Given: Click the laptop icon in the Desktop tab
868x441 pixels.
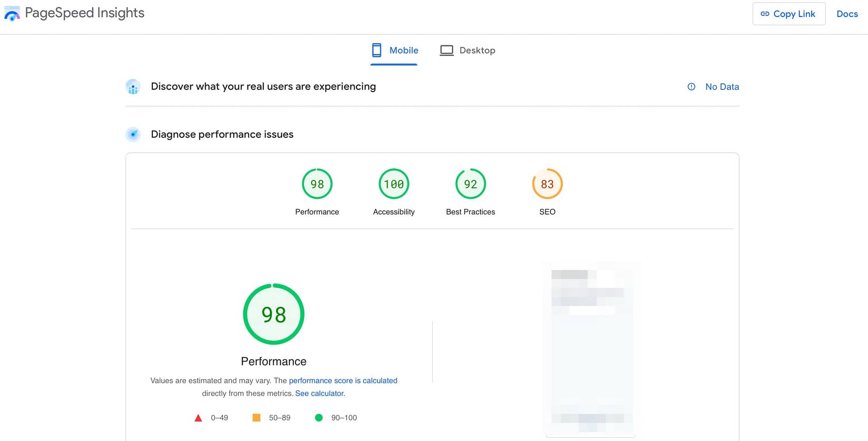Looking at the screenshot, I should (x=446, y=50).
